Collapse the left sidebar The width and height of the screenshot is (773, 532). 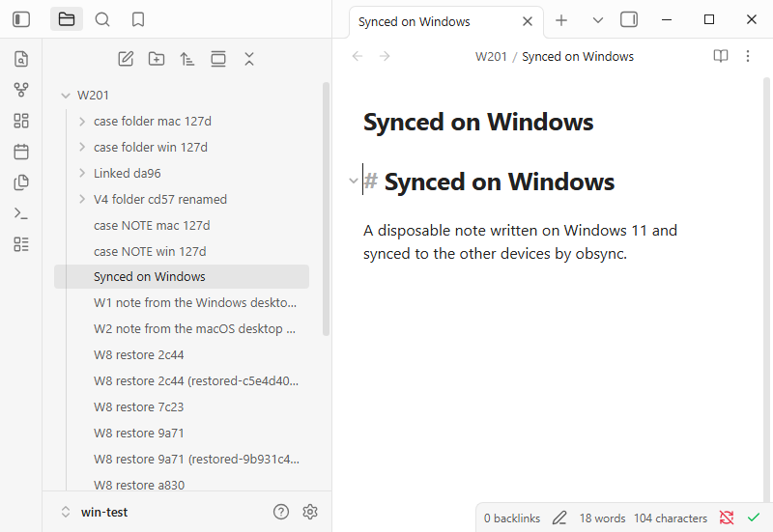coord(21,19)
